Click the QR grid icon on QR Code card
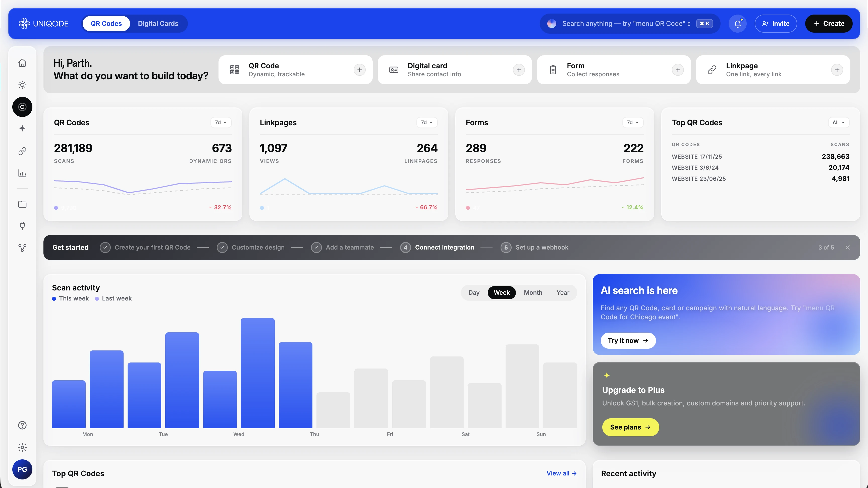The image size is (868, 488). (235, 70)
